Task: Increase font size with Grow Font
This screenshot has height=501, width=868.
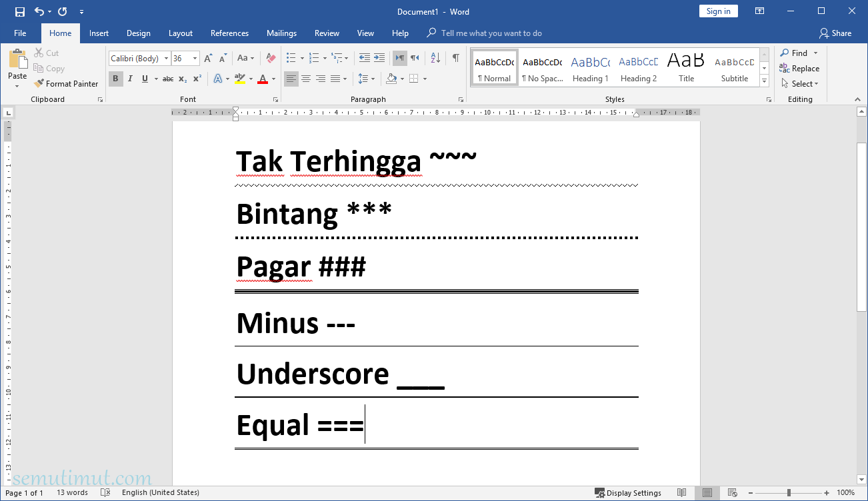Action: 208,59
